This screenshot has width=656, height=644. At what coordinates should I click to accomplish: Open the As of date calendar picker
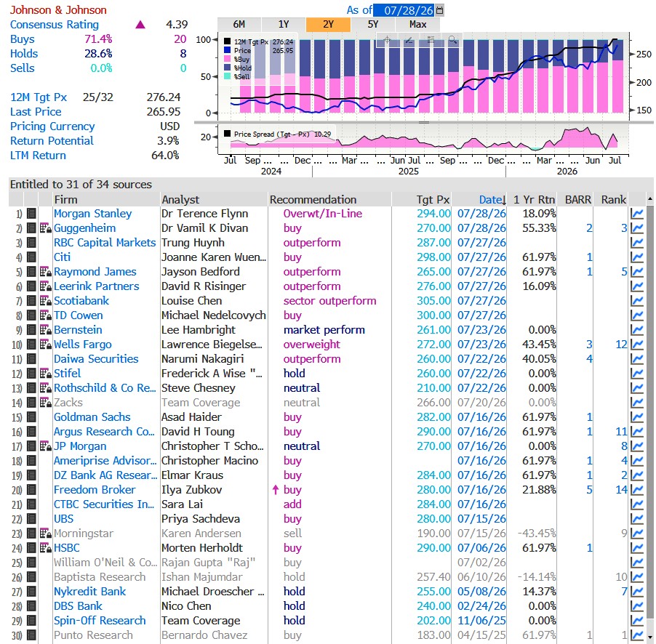pyautogui.click(x=439, y=10)
